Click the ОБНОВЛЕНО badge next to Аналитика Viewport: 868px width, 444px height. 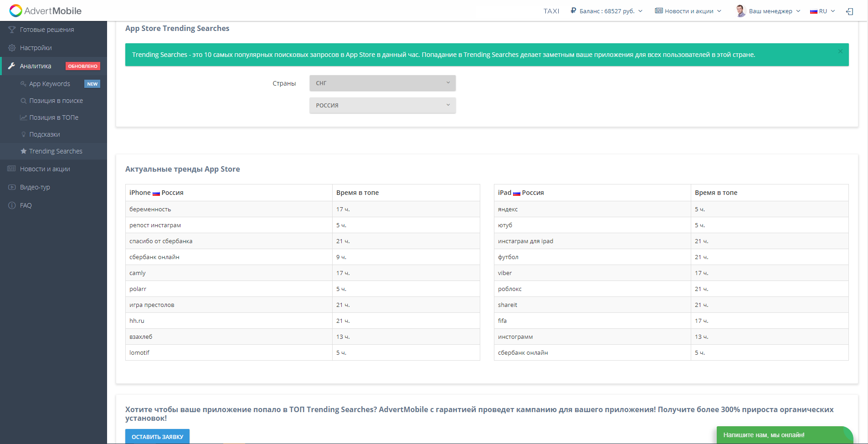pos(83,66)
